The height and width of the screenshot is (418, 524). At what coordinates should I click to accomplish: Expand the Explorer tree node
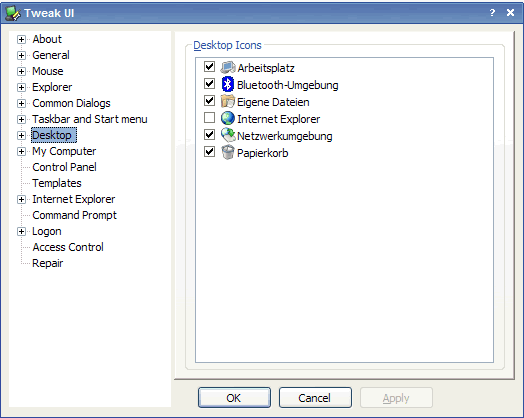point(21,87)
